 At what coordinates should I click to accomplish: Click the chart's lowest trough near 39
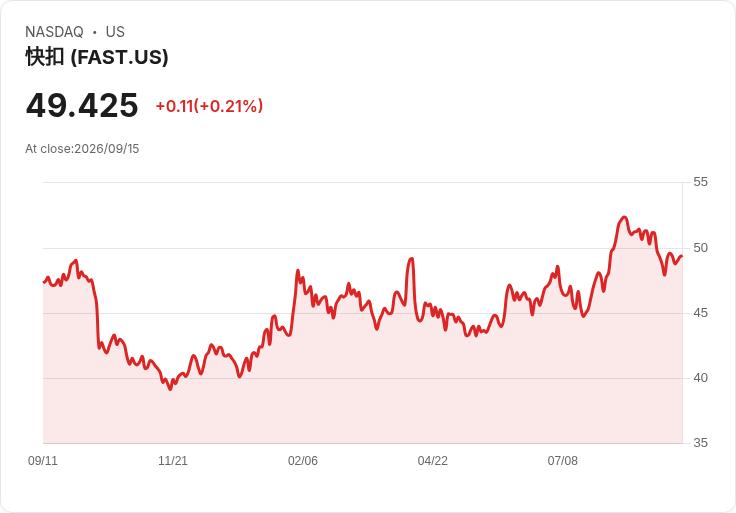pos(170,389)
